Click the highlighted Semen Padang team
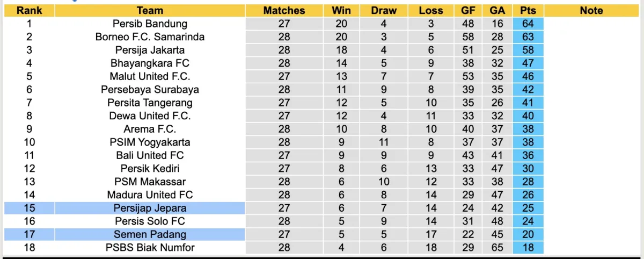Screen dimensions: 644x259 [x=150, y=234]
